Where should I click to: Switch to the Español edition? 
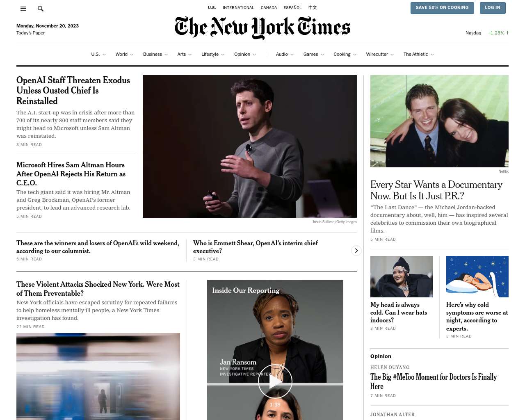point(292,8)
